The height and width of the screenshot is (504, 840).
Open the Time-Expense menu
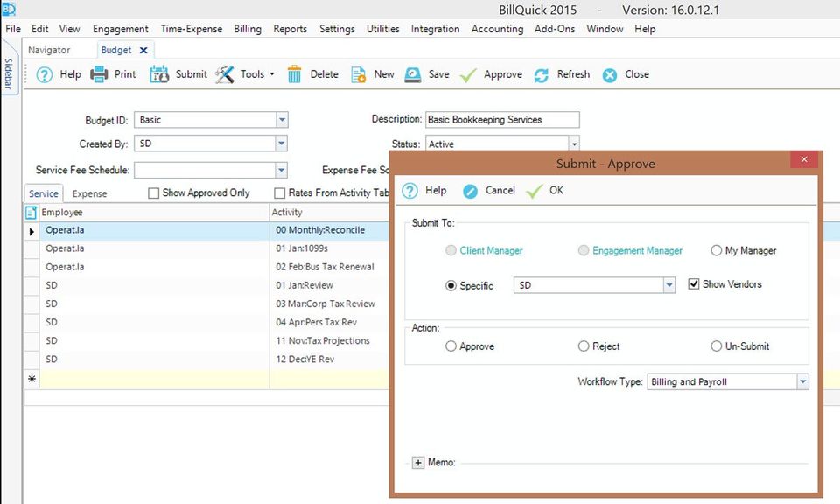tap(192, 29)
